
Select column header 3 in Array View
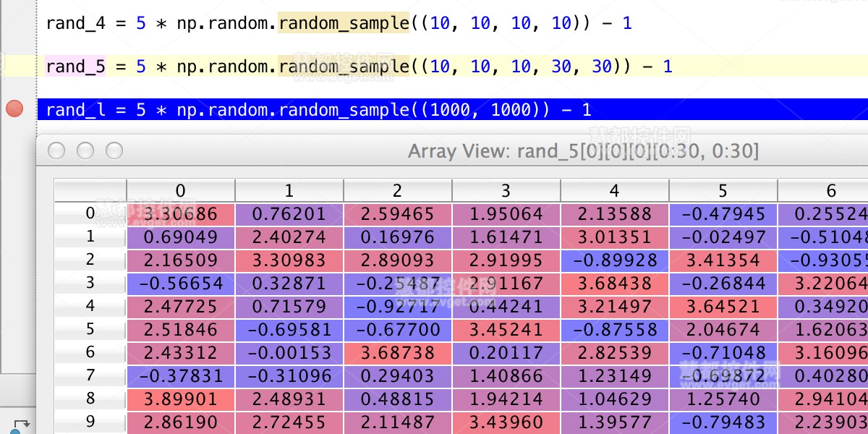pyautogui.click(x=506, y=191)
